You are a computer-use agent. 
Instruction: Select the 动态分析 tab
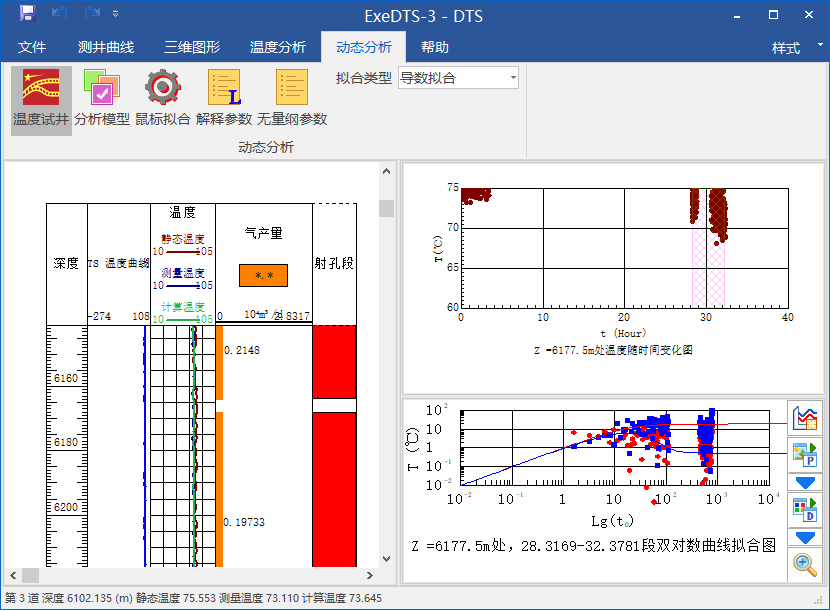click(x=364, y=47)
